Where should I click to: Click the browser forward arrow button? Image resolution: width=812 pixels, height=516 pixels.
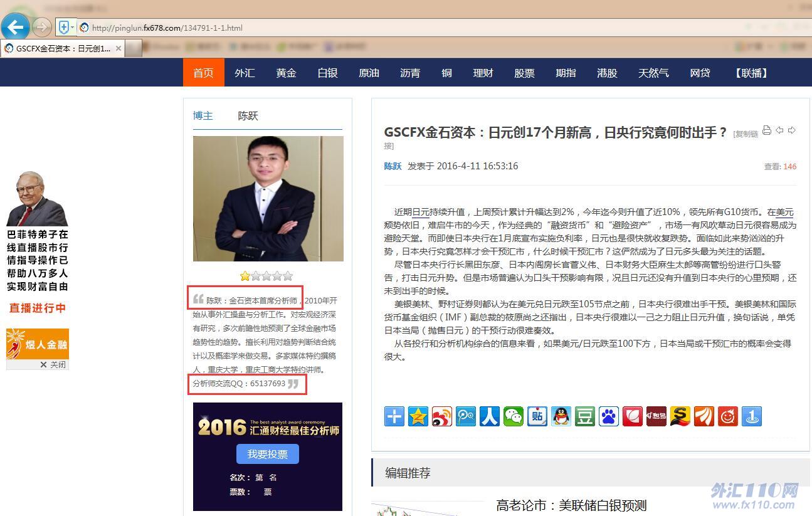pyautogui.click(x=41, y=27)
